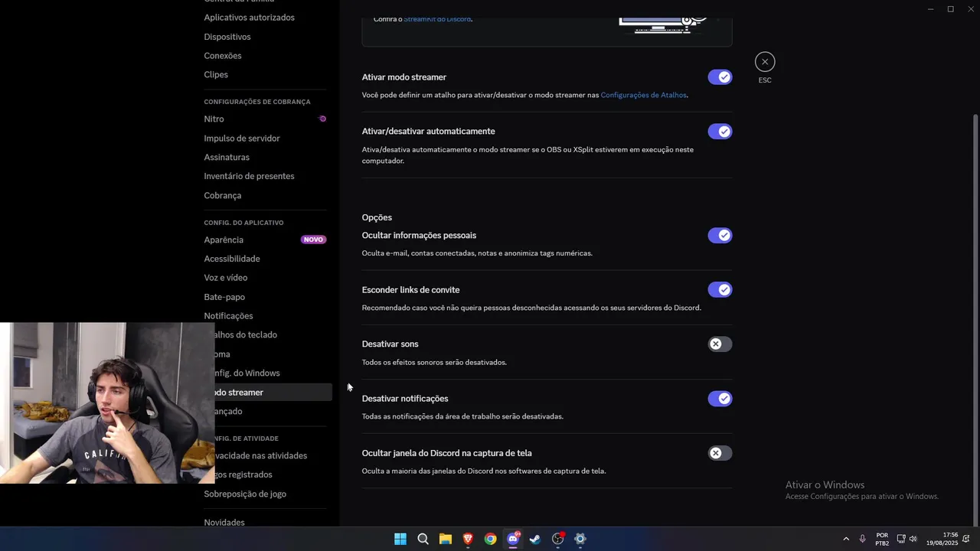
Task: Disable Ocultar informações pessoais switch
Action: point(720,236)
